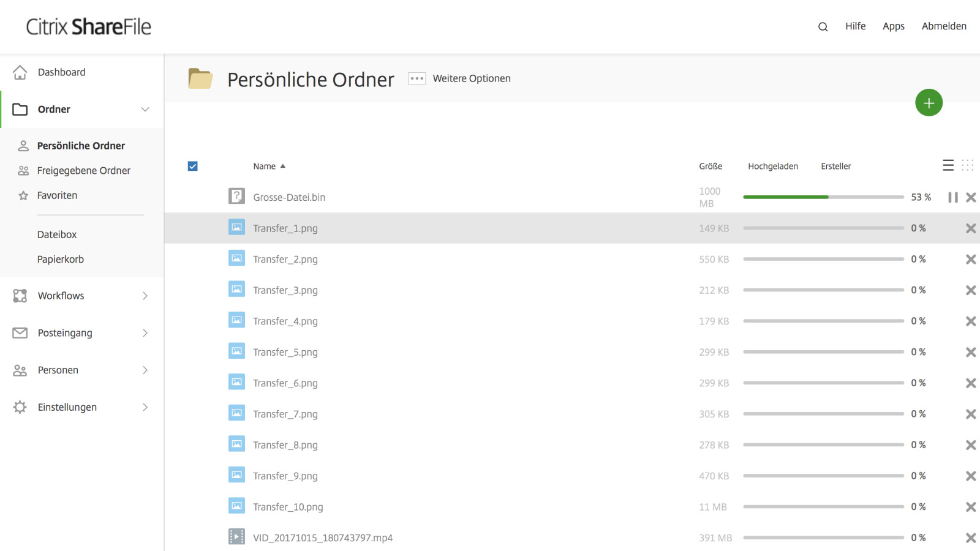Switch to list view layout icon
The image size is (980, 551).
[948, 165]
